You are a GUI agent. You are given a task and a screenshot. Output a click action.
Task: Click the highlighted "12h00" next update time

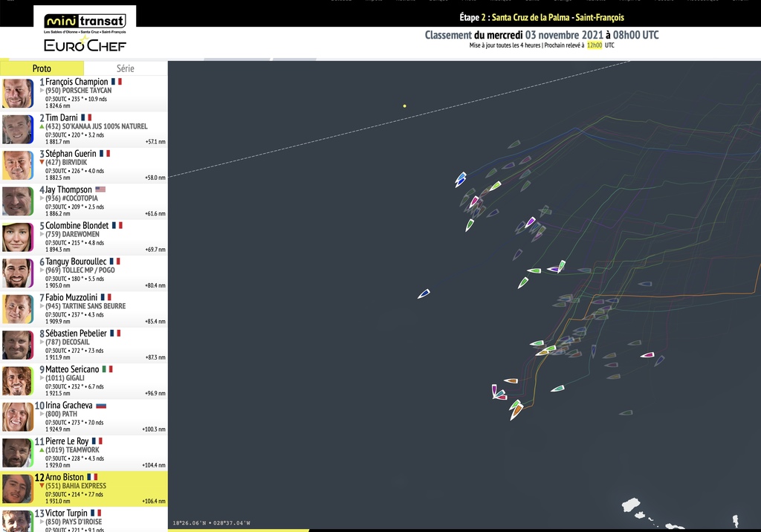click(595, 45)
